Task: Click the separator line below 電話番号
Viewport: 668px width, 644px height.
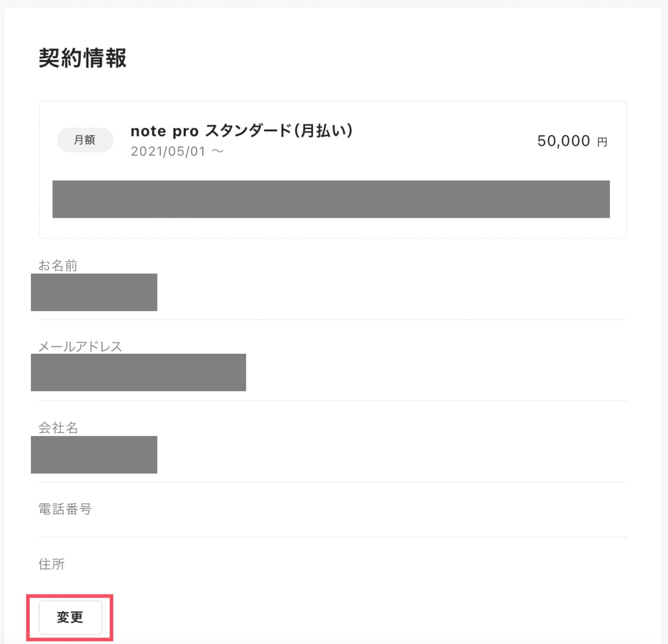Action: pos(333,537)
